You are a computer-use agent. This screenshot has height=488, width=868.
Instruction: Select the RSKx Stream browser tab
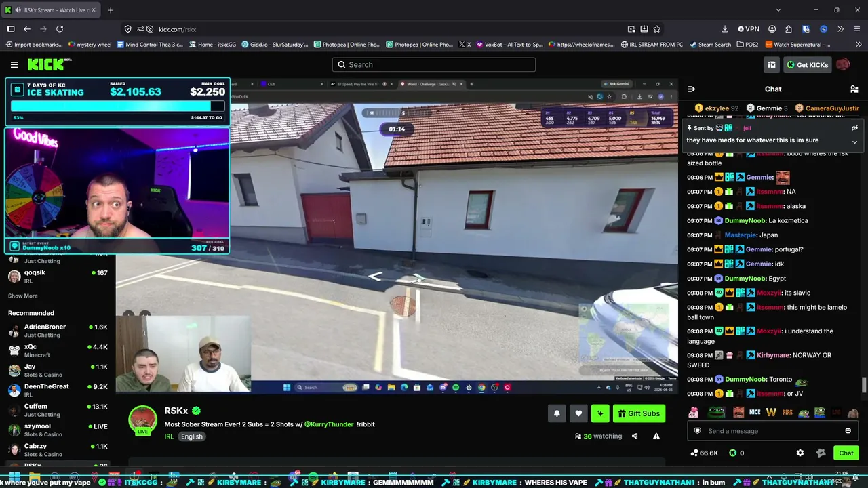pos(52,10)
